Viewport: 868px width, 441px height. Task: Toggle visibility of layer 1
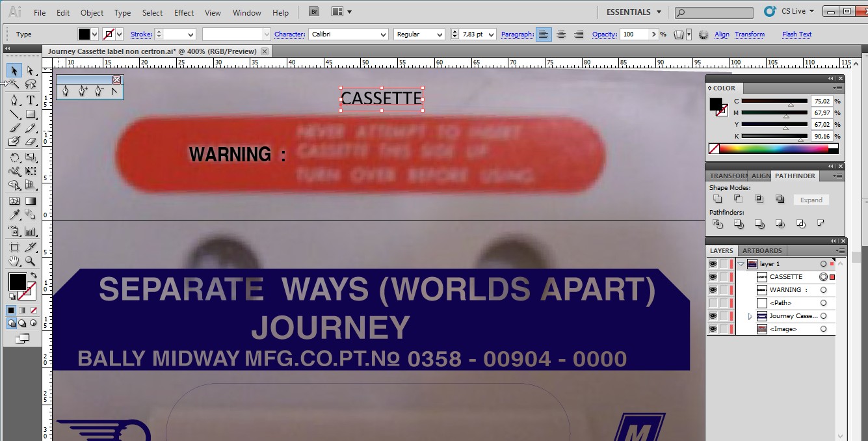[x=713, y=264]
